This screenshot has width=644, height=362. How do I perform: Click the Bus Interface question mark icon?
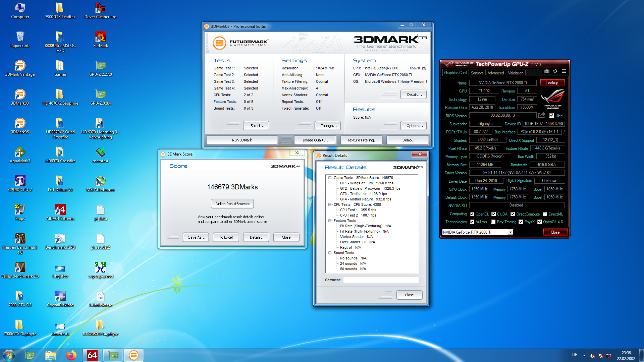click(x=564, y=132)
